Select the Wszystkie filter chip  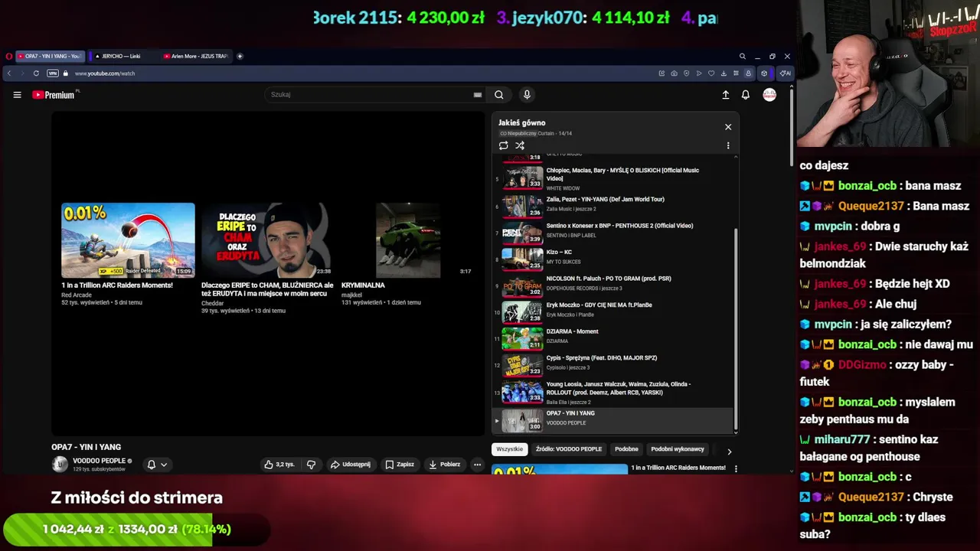click(510, 449)
